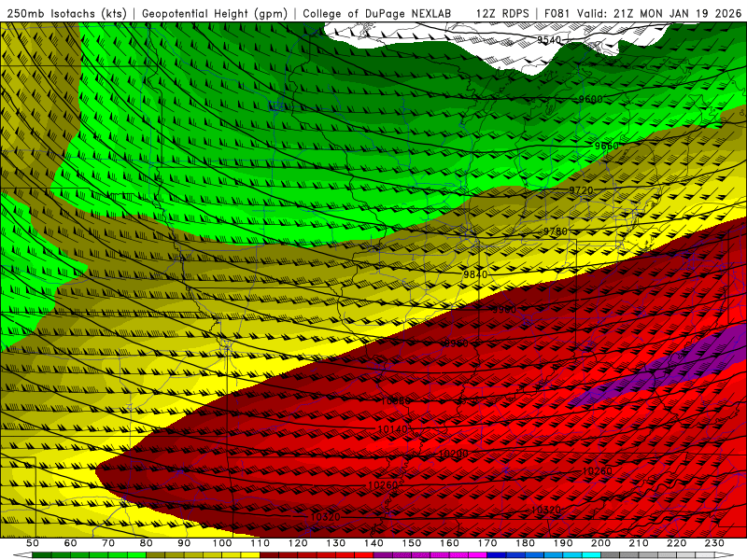Click the "Geopotential Height (gpm)" title text
Viewport: 747px width, 560px height.
(x=215, y=13)
